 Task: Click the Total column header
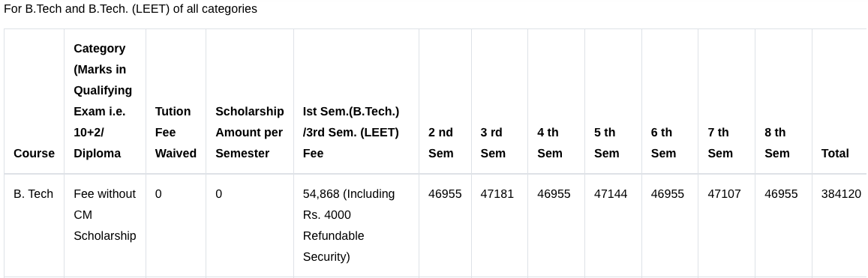tap(835, 153)
